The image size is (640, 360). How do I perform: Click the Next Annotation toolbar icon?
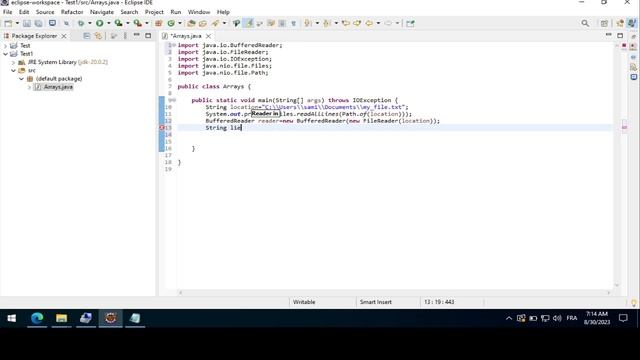[x=308, y=23]
